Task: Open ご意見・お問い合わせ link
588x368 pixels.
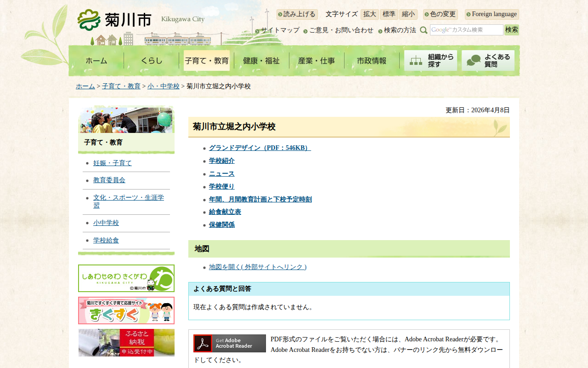Action: [x=341, y=30]
